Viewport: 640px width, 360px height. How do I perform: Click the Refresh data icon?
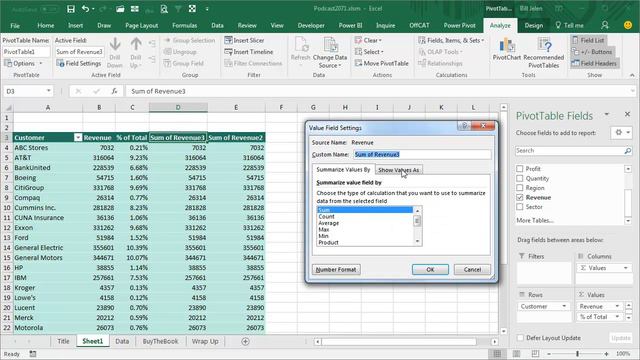click(301, 45)
